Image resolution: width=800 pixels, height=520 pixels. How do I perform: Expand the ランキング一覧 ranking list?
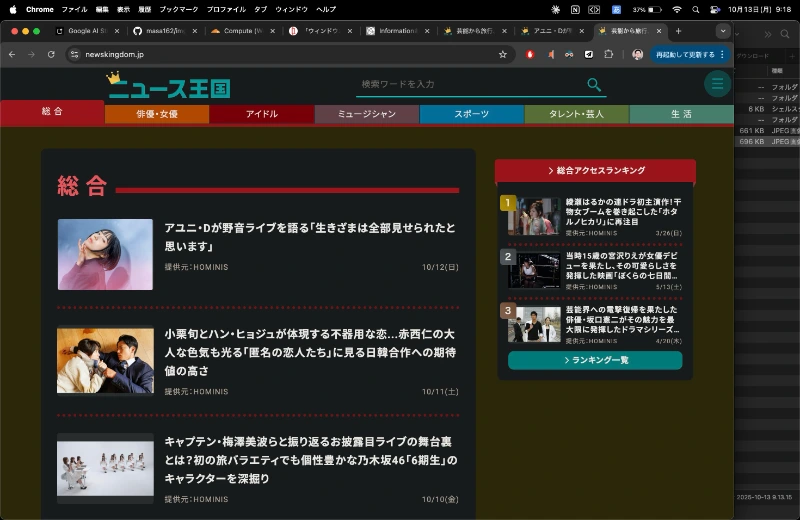point(595,360)
